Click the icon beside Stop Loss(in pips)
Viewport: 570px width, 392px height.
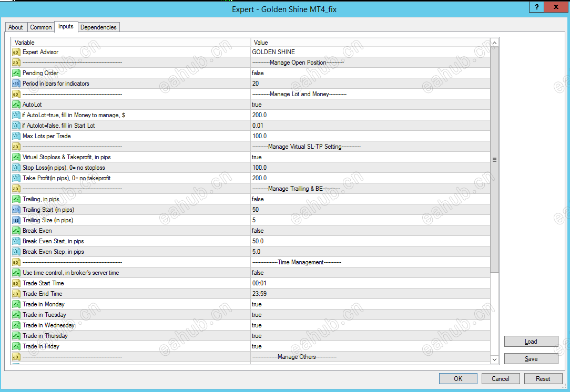16,168
